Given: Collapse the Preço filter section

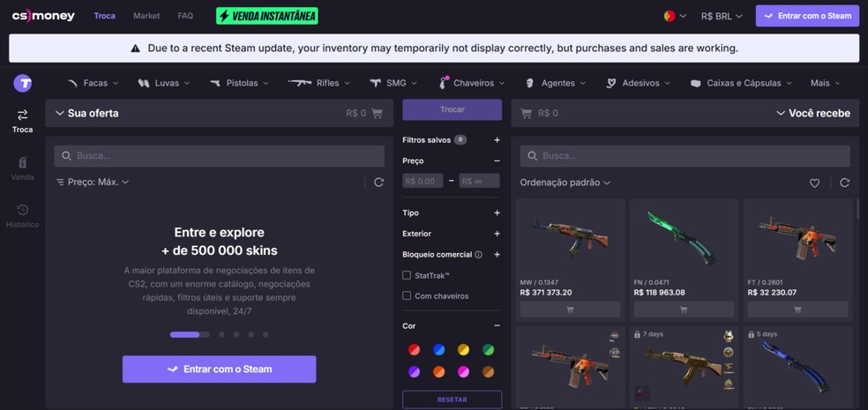Looking at the screenshot, I should [x=498, y=160].
